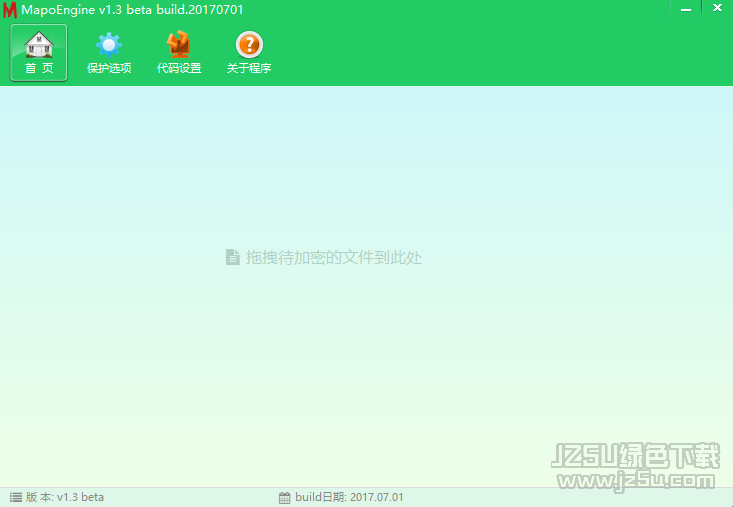Open 代码设置 code settings
Image resolution: width=733 pixels, height=507 pixels.
pos(179,52)
